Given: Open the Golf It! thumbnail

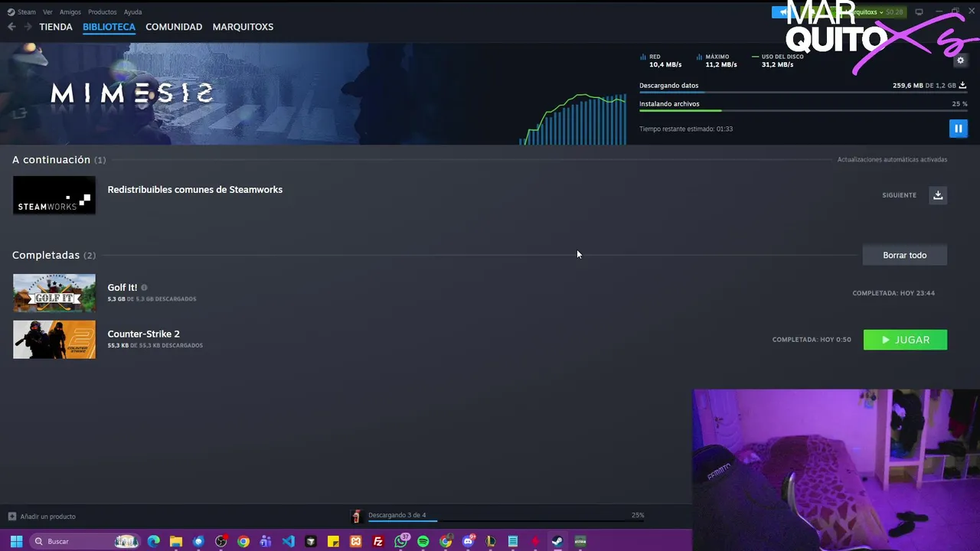Looking at the screenshot, I should coord(54,293).
